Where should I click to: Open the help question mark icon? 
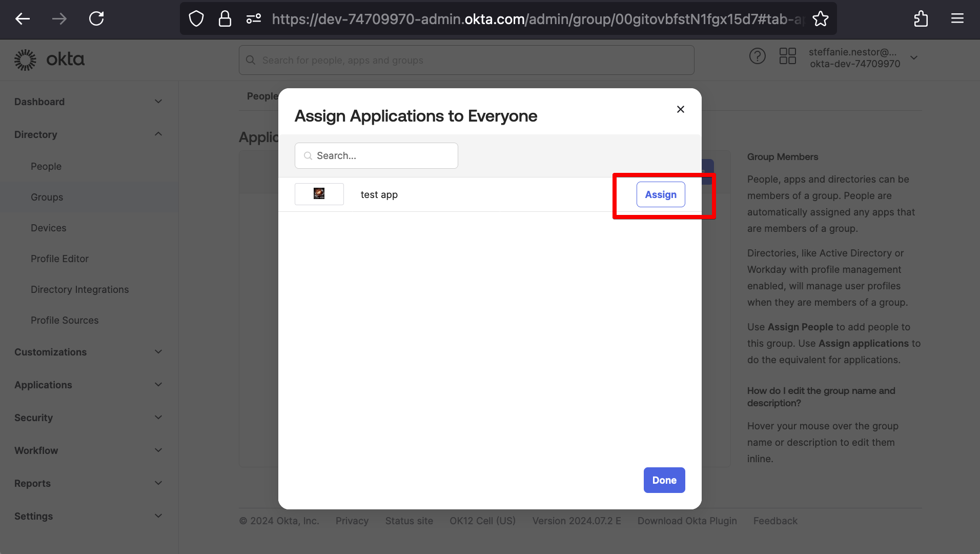point(757,56)
